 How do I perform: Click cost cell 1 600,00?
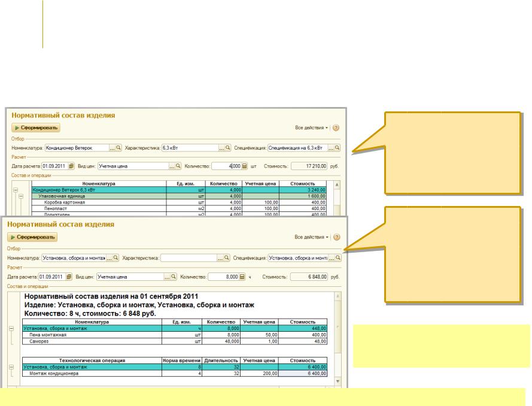pos(303,196)
